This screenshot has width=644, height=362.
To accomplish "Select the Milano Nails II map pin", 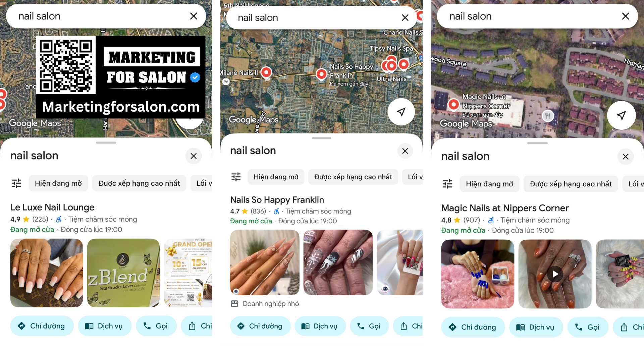I will pos(266,73).
